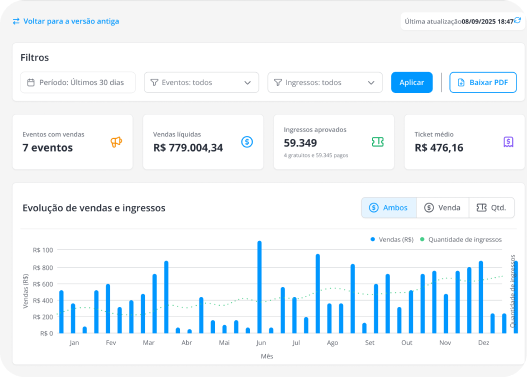Click the Dez label on the month axis
Screen dimensions: 527x377
click(484, 342)
